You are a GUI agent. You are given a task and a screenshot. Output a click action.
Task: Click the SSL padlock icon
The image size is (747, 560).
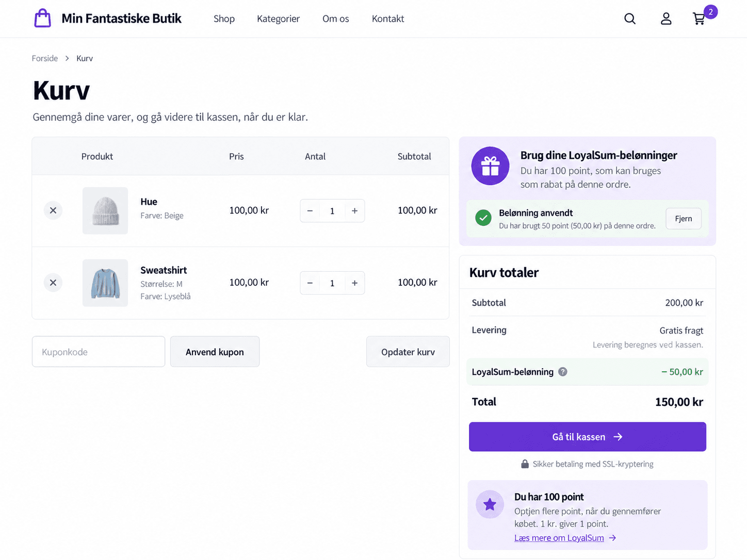pyautogui.click(x=525, y=464)
